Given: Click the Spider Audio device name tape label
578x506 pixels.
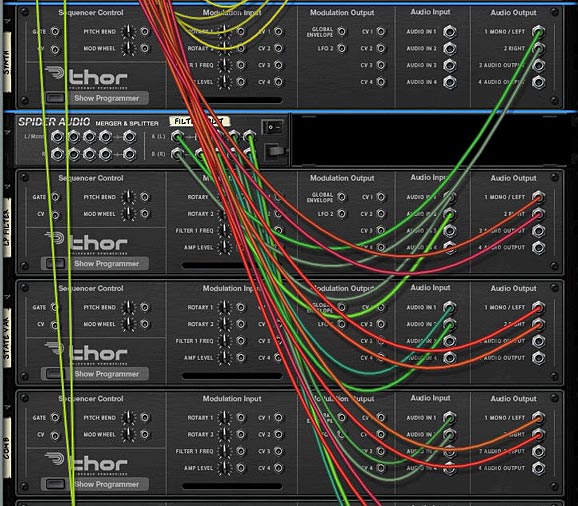Looking at the screenshot, I should [199, 121].
